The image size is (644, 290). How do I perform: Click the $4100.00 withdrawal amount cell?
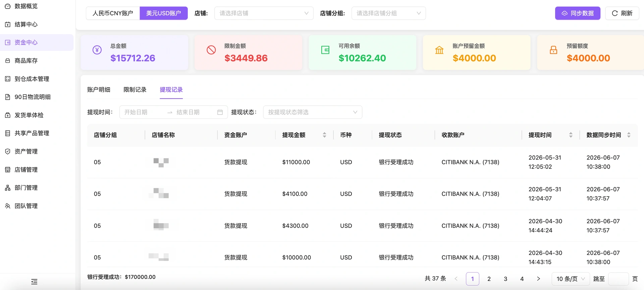click(x=295, y=194)
